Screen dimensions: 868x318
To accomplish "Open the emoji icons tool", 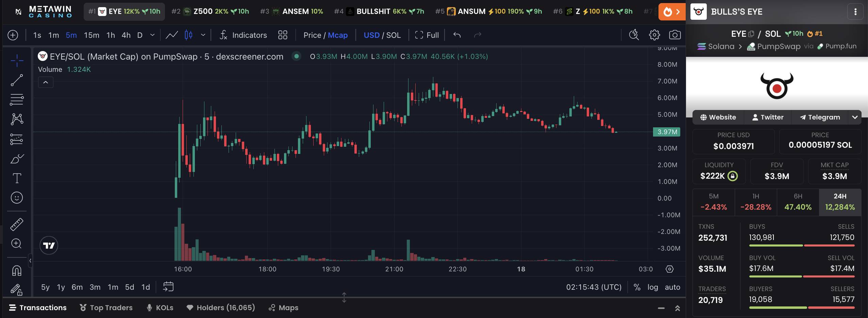I will coord(17,198).
